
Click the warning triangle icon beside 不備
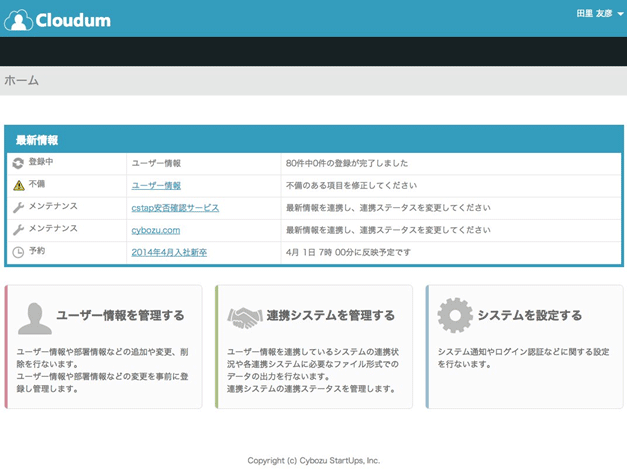pyautogui.click(x=17, y=185)
